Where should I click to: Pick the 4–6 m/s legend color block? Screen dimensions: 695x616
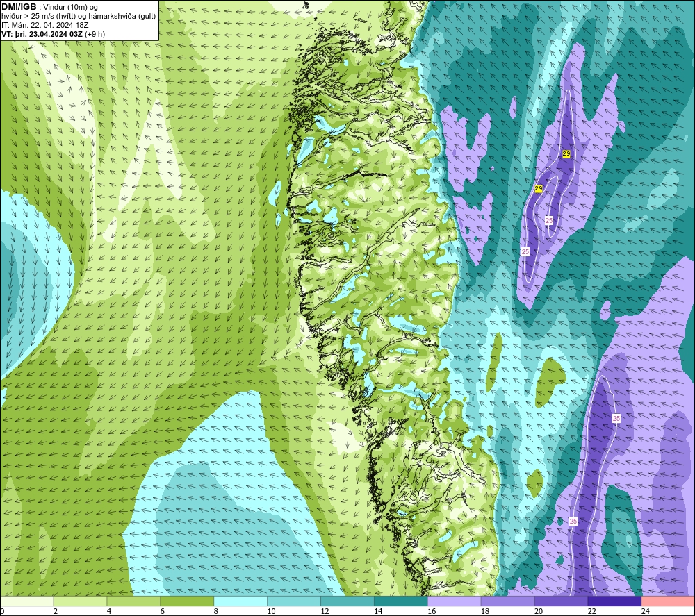click(x=133, y=601)
